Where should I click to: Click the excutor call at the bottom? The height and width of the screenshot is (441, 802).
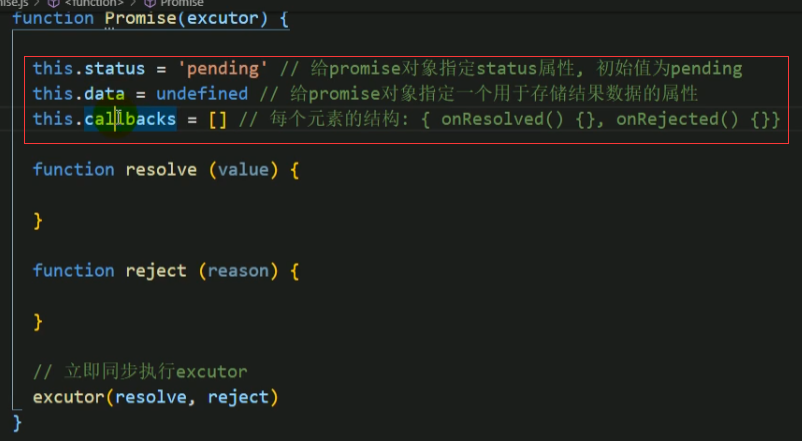coord(69,398)
